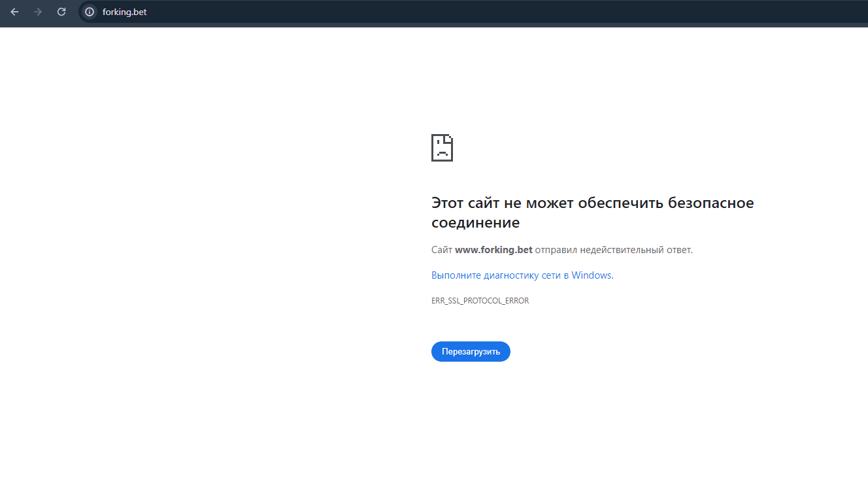The width and height of the screenshot is (868, 484).
Task: Focus the address bar showing forking.bet
Action: coord(473,12)
